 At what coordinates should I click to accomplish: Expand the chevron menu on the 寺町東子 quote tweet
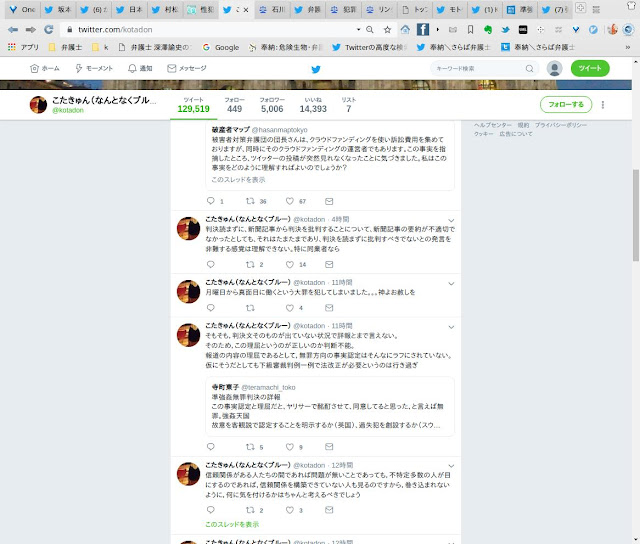(x=451, y=327)
